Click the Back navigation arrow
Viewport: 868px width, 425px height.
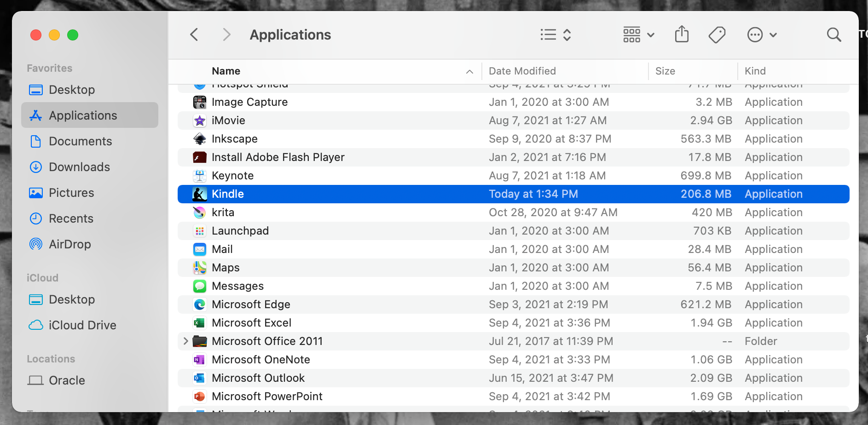[x=194, y=34]
